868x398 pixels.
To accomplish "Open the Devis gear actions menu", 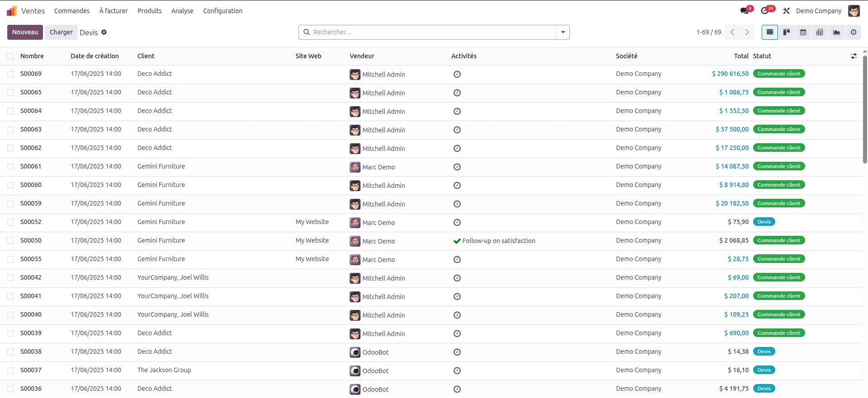I will click(x=104, y=32).
